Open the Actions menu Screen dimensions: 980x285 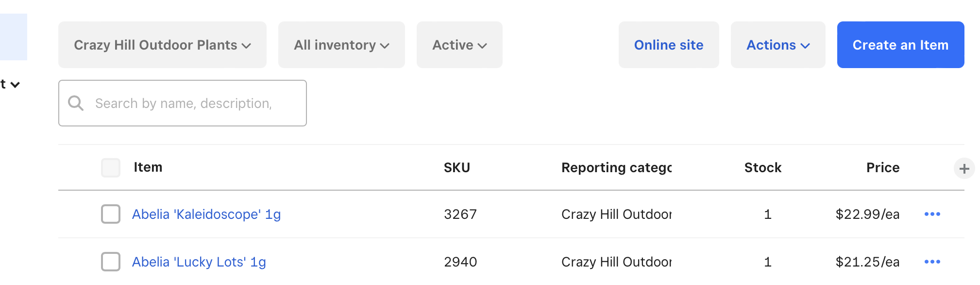point(777,45)
